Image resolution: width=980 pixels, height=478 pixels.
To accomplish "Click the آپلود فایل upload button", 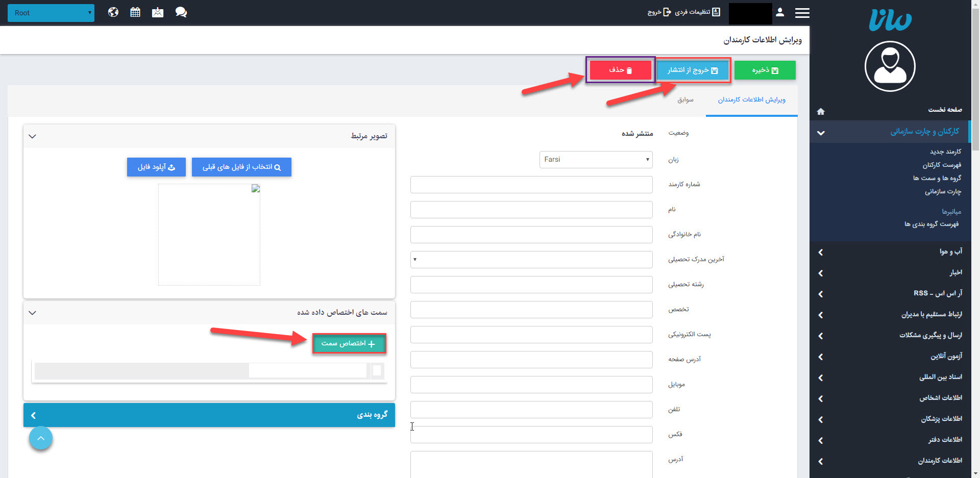I will [156, 167].
